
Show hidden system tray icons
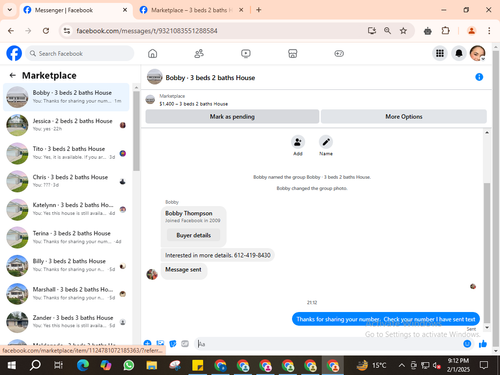click(402, 366)
